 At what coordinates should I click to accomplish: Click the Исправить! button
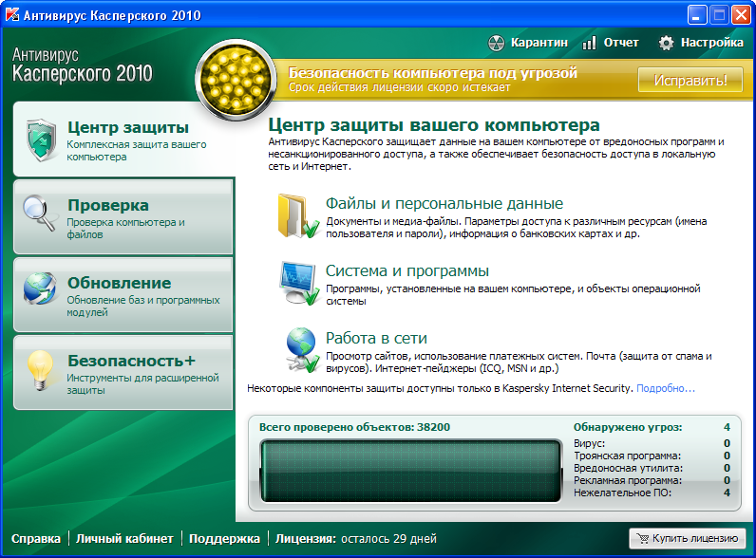click(x=690, y=80)
